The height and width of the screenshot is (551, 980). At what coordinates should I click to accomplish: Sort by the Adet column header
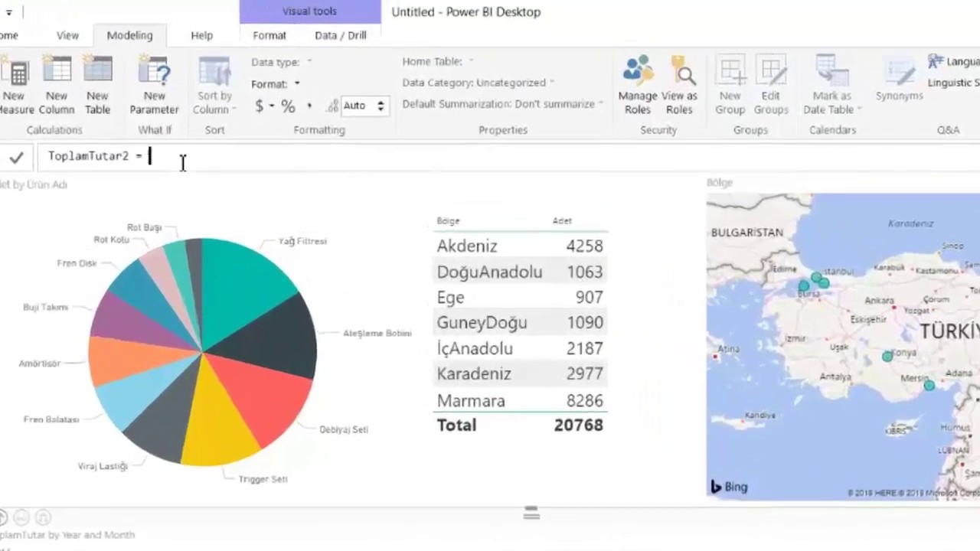click(x=562, y=220)
